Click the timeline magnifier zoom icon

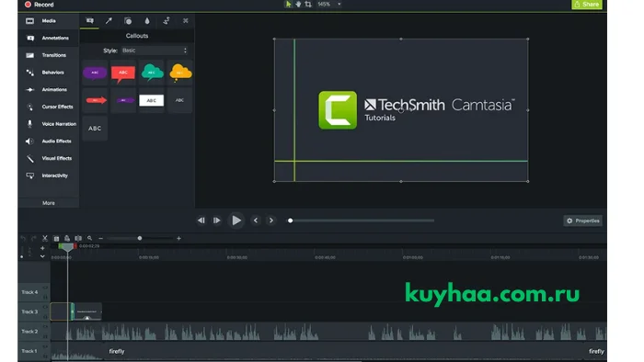point(89,238)
